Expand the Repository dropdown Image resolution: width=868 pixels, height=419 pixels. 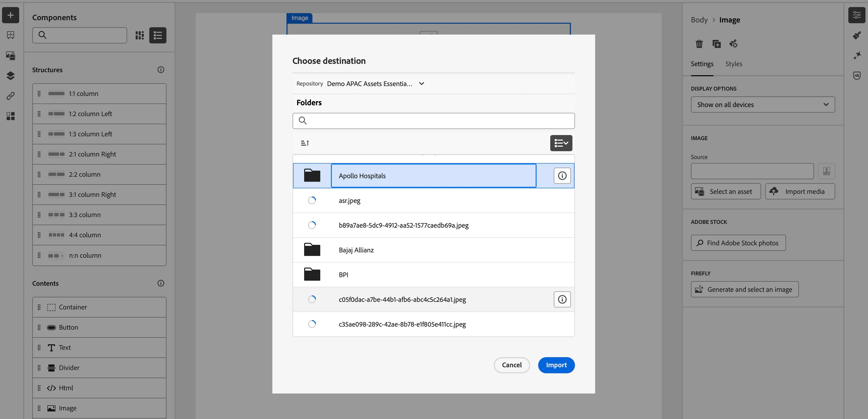tap(422, 84)
